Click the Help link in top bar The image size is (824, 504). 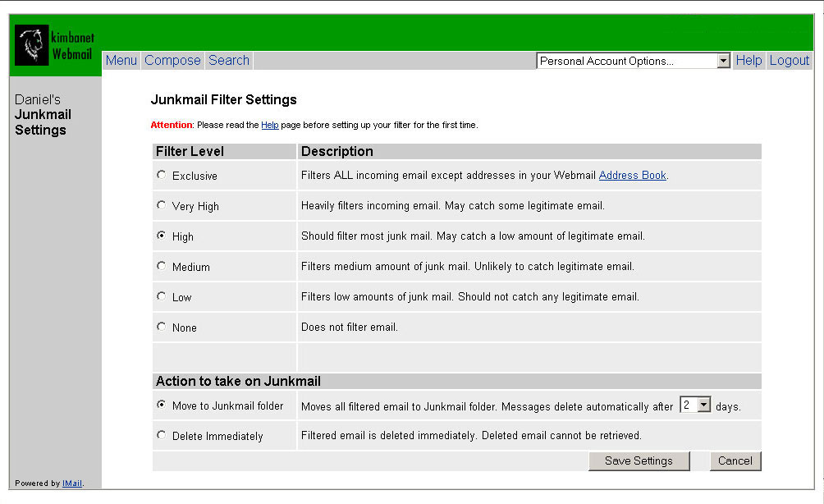748,60
